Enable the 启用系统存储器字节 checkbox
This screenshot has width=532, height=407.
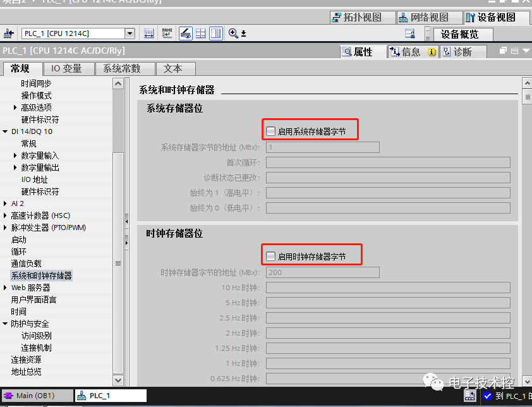click(x=270, y=131)
